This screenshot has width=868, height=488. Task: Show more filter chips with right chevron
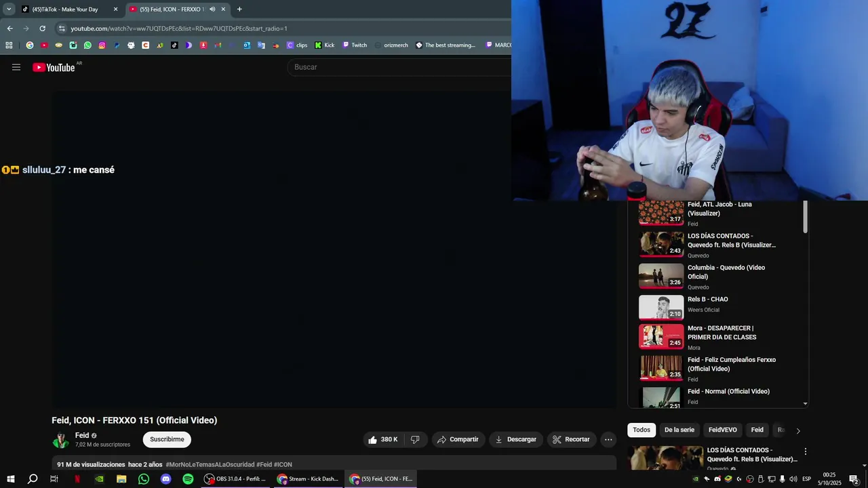(x=798, y=430)
